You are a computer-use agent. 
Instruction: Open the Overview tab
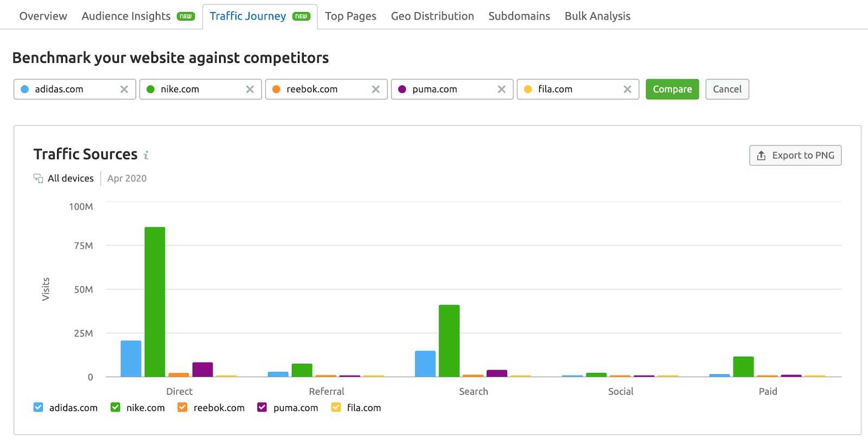pos(43,16)
